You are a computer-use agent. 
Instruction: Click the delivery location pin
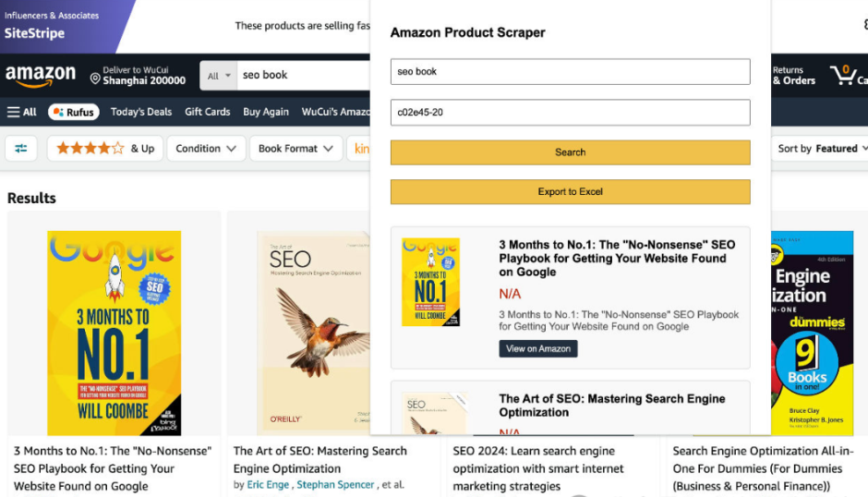(95, 77)
